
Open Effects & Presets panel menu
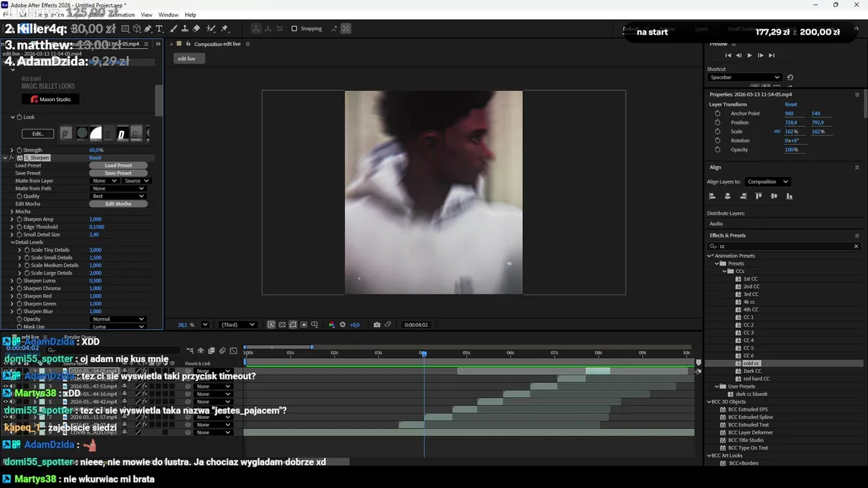857,235
